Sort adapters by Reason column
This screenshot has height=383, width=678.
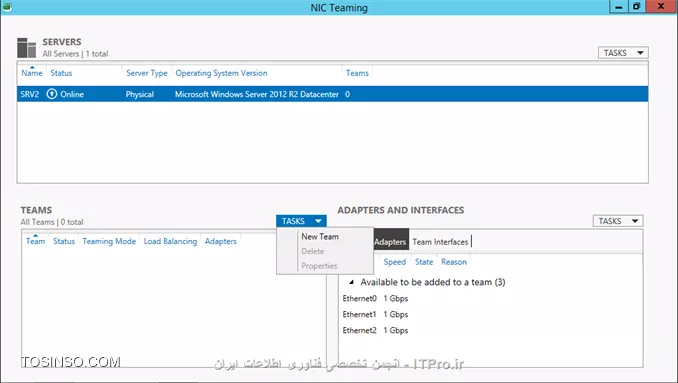tap(454, 262)
